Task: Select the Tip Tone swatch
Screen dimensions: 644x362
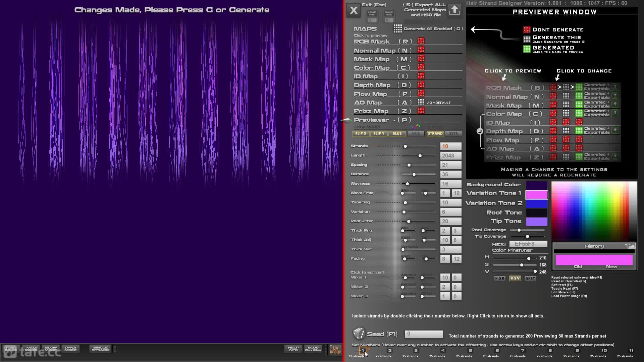Action: [x=537, y=222]
